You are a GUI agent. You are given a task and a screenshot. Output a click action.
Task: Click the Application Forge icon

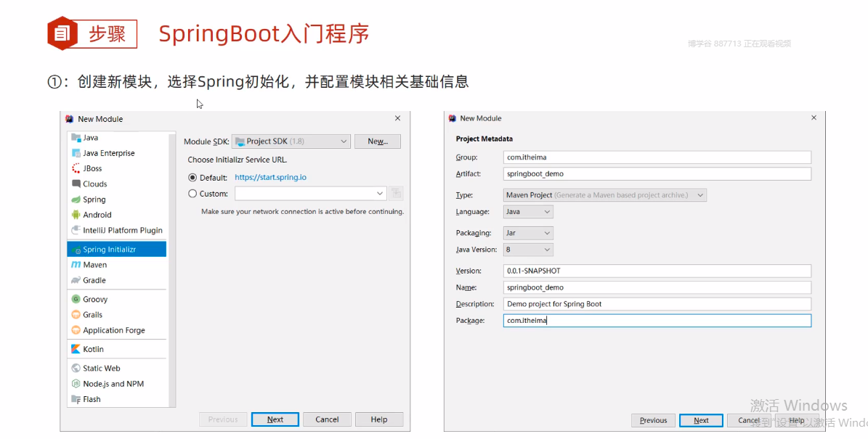pyautogui.click(x=76, y=330)
